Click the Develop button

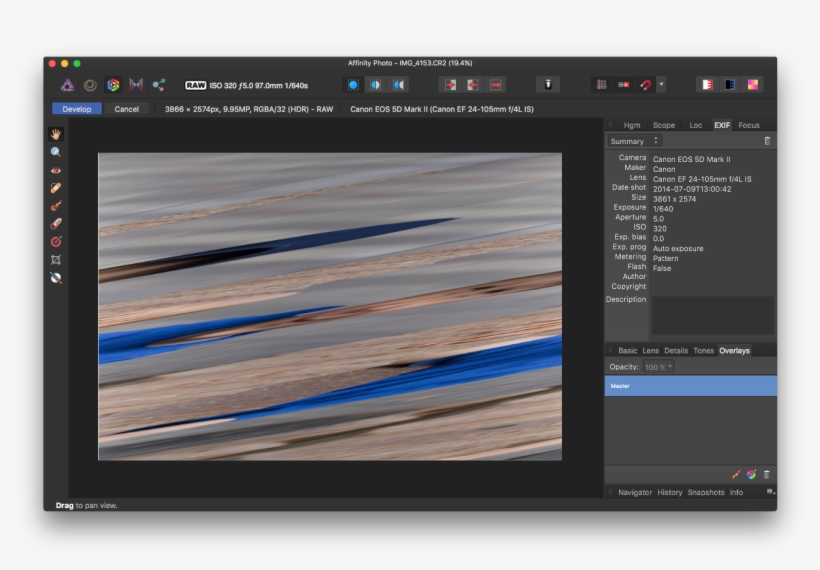(x=77, y=109)
